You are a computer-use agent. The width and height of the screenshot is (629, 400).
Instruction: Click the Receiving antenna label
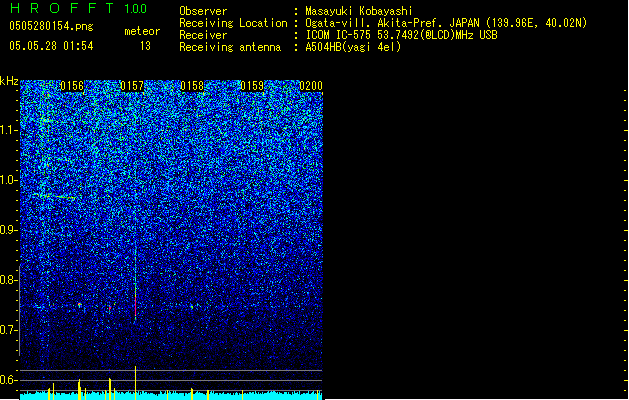230,47
